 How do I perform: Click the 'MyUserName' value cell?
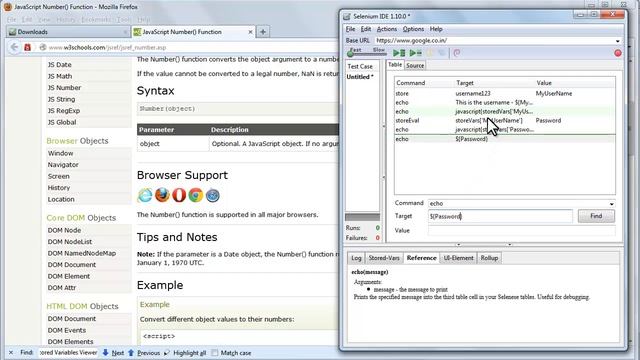554,93
